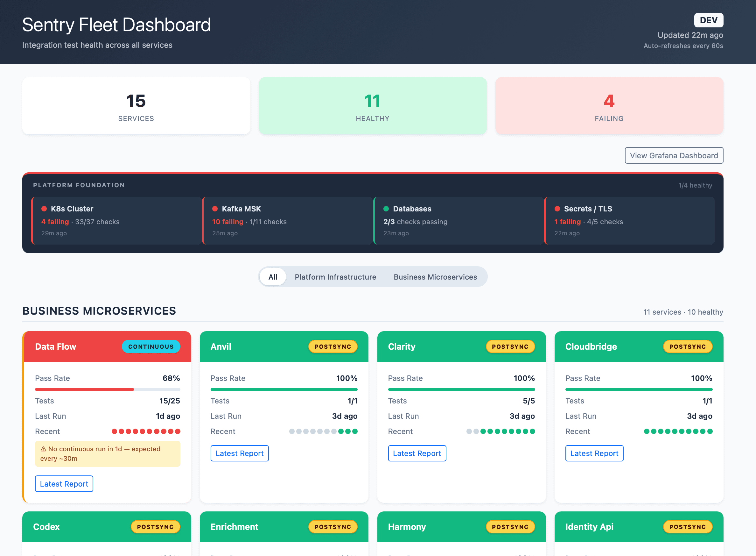Click the Clarity card header title
The height and width of the screenshot is (556, 756).
(402, 346)
